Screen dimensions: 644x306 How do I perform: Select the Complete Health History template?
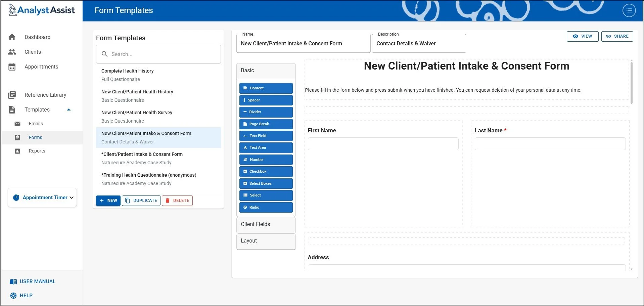pyautogui.click(x=128, y=71)
